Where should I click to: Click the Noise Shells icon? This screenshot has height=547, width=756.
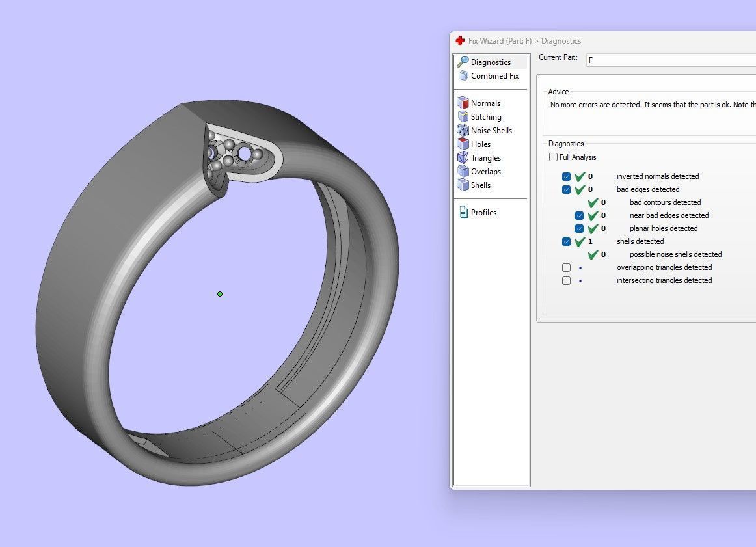tap(463, 130)
